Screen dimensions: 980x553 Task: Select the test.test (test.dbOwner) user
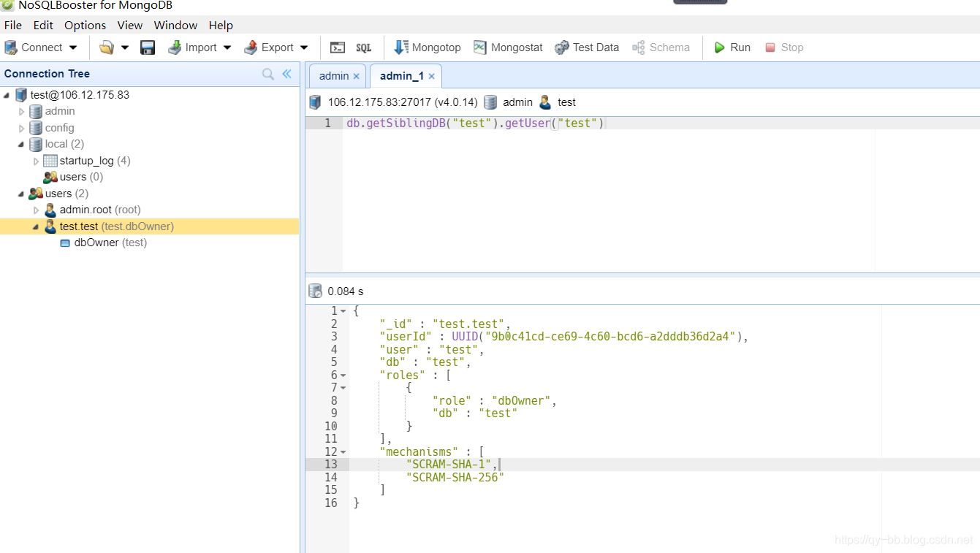point(117,226)
